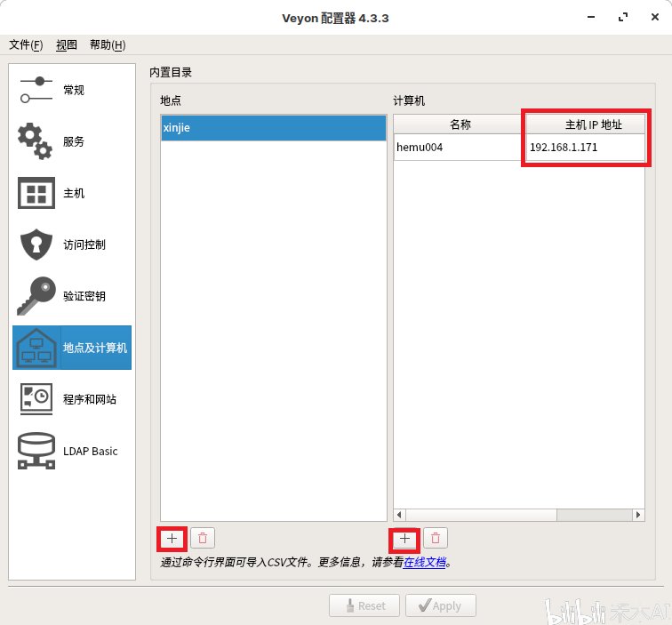Viewport: 672px width, 625px height.
Task: Select the hemu004 computer name cell
Action: click(460, 148)
